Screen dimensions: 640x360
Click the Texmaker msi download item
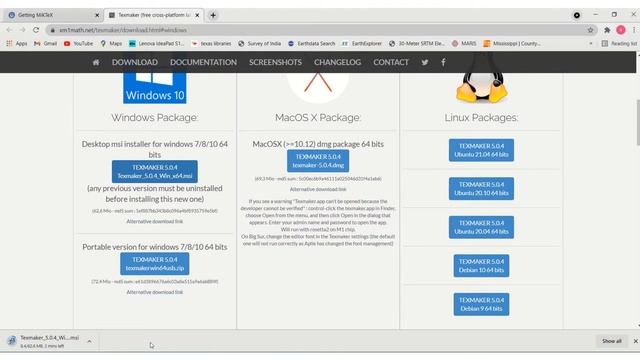pos(43,341)
